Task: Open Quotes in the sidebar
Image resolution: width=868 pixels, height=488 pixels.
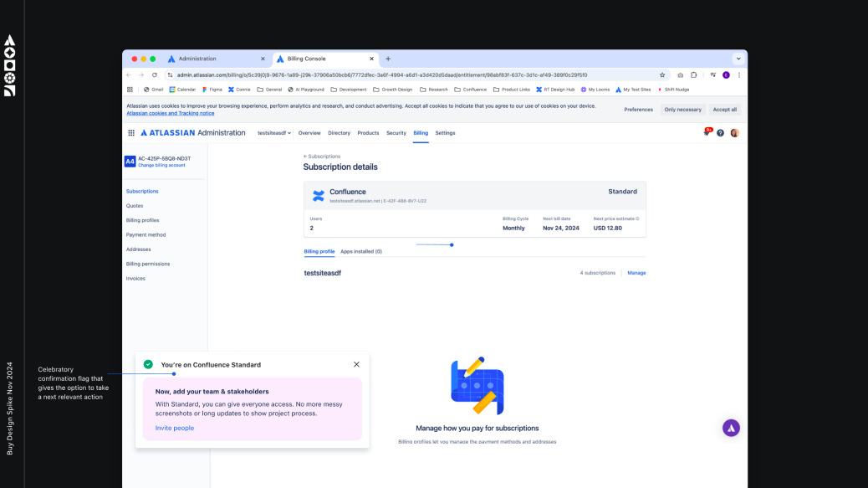Action: (x=135, y=206)
